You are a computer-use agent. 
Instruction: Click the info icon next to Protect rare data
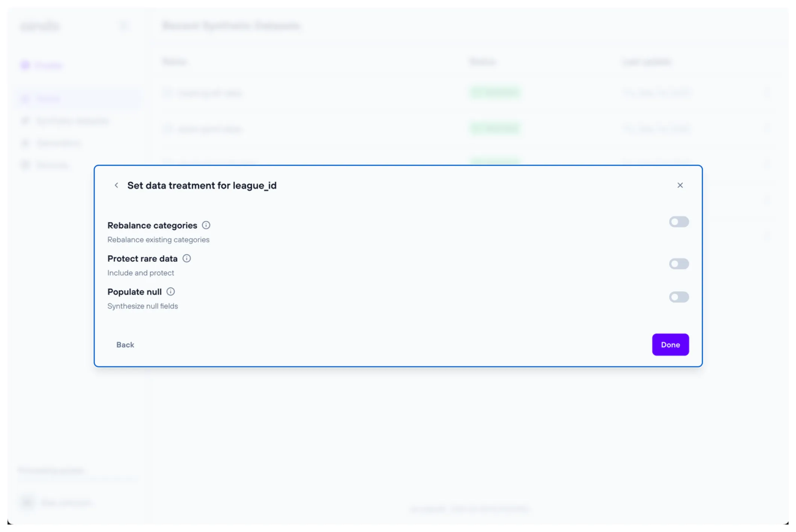pos(186,258)
